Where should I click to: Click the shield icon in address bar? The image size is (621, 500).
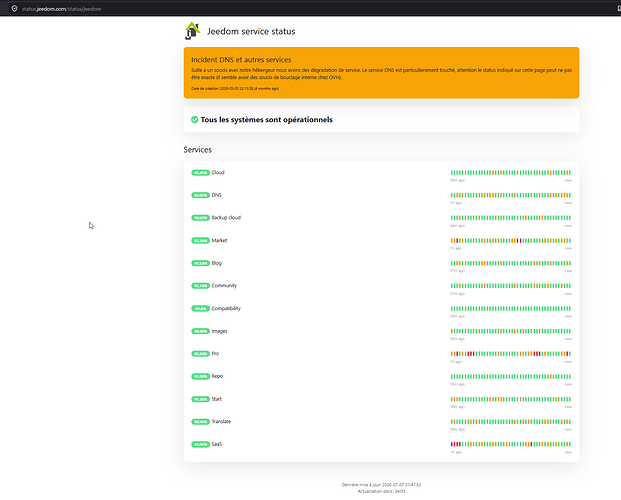point(14,8)
